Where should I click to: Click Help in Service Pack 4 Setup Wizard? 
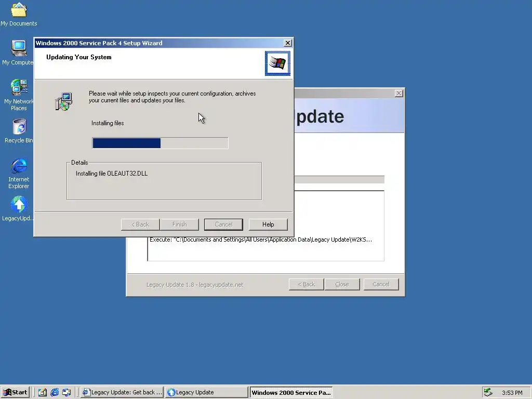(268, 224)
